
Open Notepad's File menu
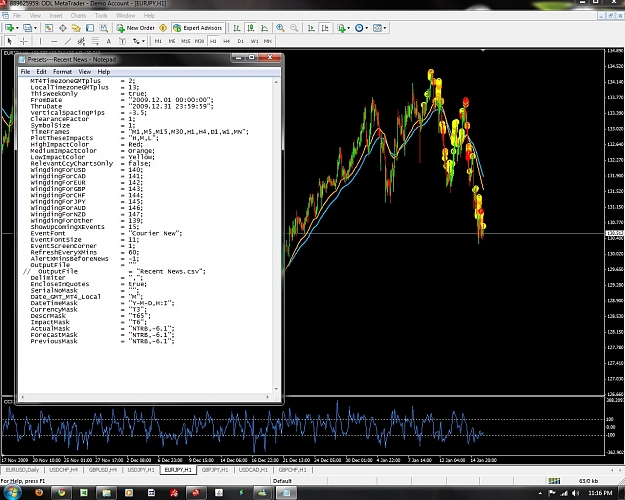coord(25,72)
